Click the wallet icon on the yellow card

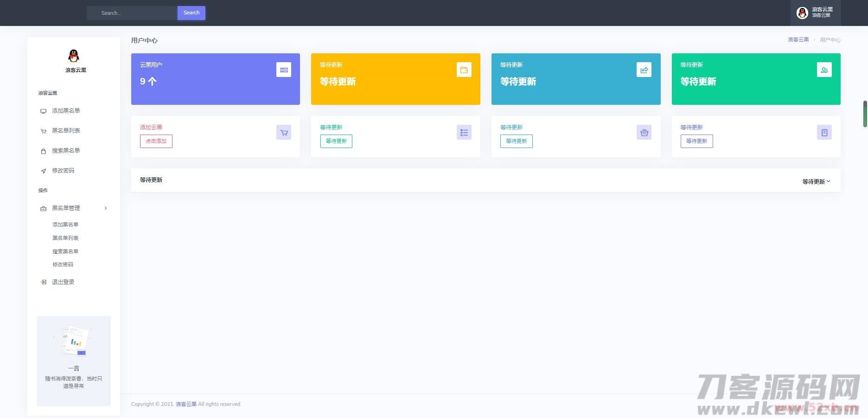pos(464,70)
